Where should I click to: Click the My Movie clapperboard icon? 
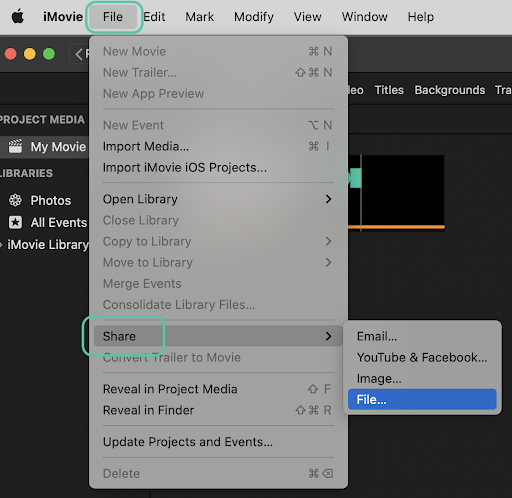[x=15, y=146]
